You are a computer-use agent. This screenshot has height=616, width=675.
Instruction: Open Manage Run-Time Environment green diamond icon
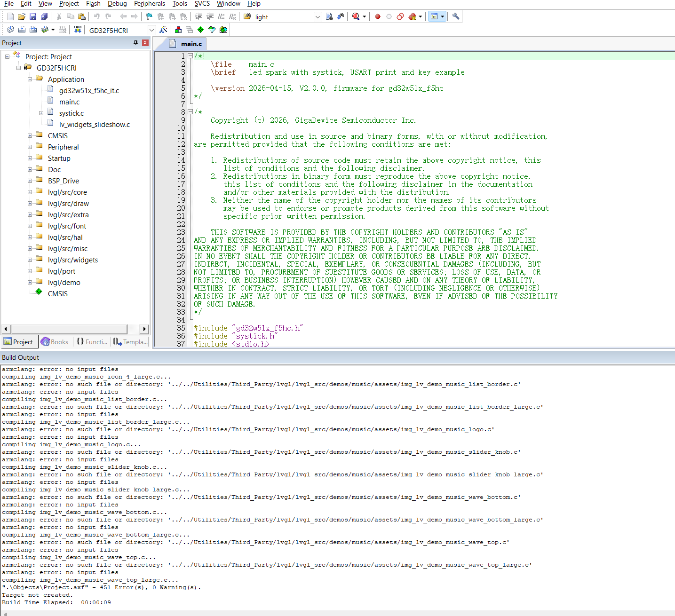tap(201, 30)
